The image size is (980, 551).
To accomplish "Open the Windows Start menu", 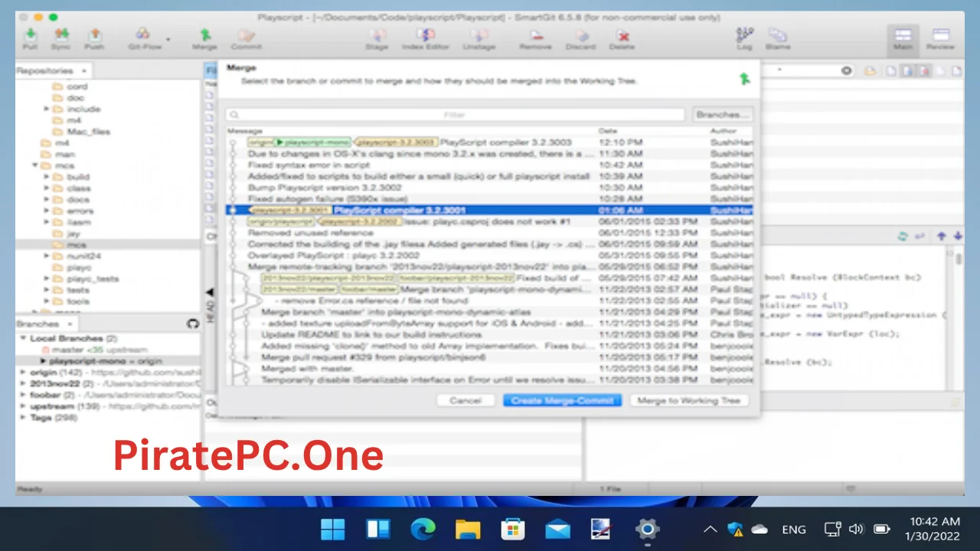I will [332, 529].
